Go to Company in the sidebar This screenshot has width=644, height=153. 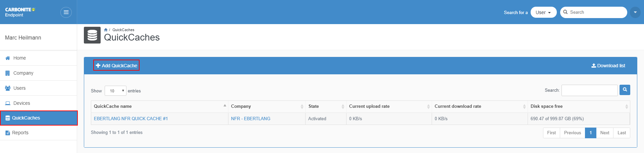tap(23, 73)
